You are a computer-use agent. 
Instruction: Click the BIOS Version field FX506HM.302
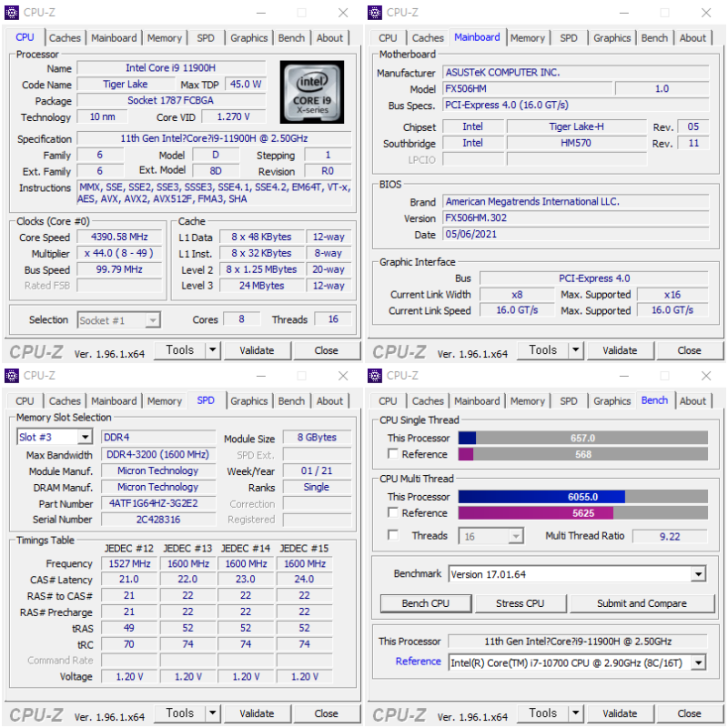pyautogui.click(x=576, y=217)
